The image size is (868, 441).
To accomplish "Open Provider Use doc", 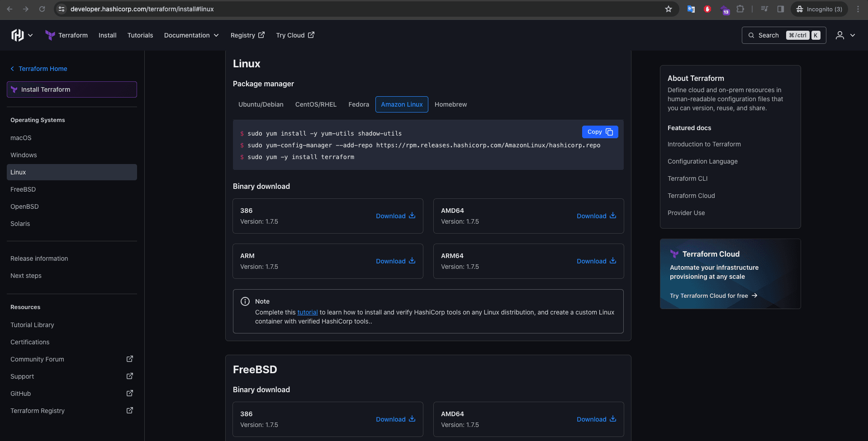I will coord(686,213).
